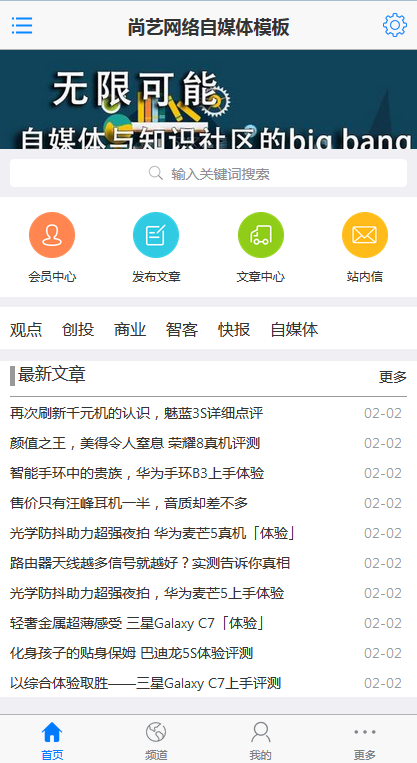Viewport: 417px width, 763px height.
Task: Select the 商业 category
Action: [x=130, y=329]
